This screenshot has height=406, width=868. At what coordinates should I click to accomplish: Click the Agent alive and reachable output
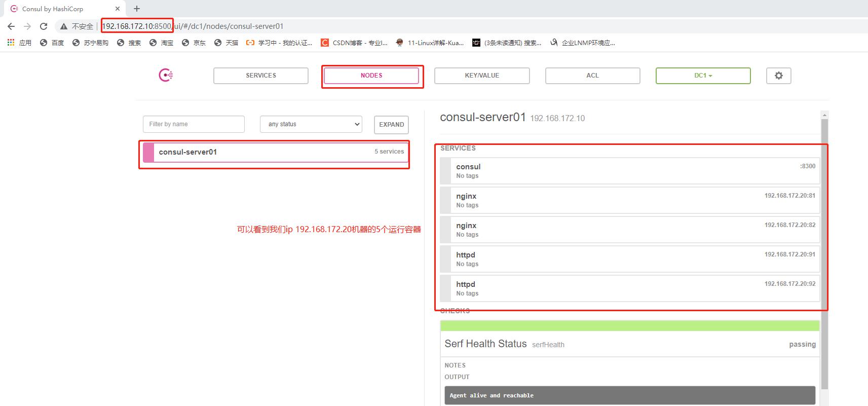tap(630, 395)
